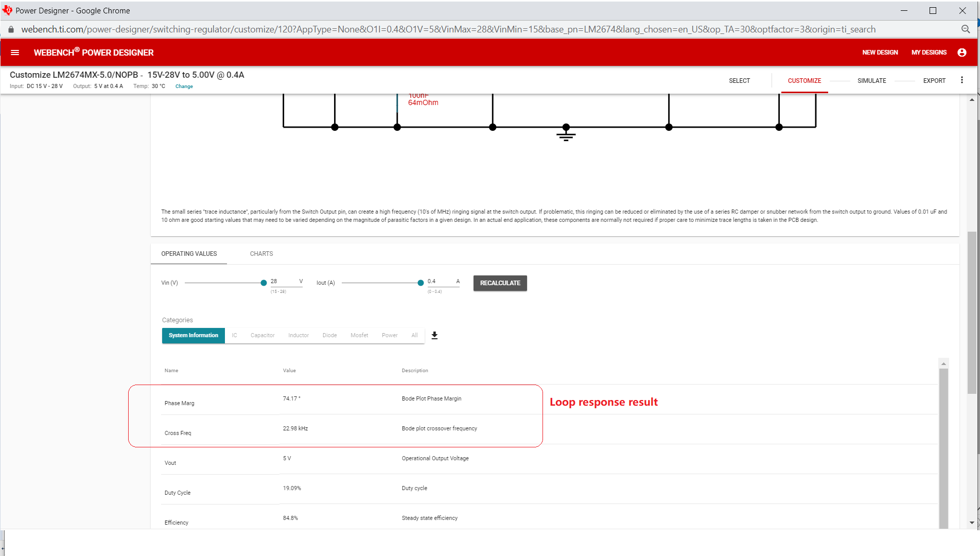Click the Cross Freq row name
Screen dimensions: 980x556
(178, 433)
